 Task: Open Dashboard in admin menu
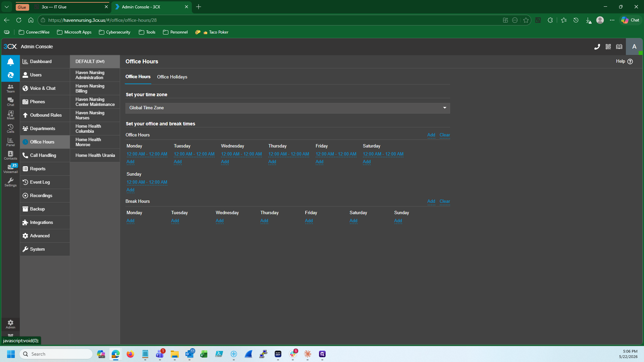[45, 62]
